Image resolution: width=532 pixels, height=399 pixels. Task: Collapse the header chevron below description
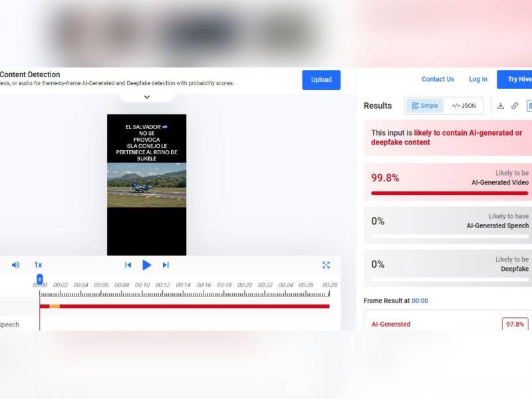pos(147,97)
